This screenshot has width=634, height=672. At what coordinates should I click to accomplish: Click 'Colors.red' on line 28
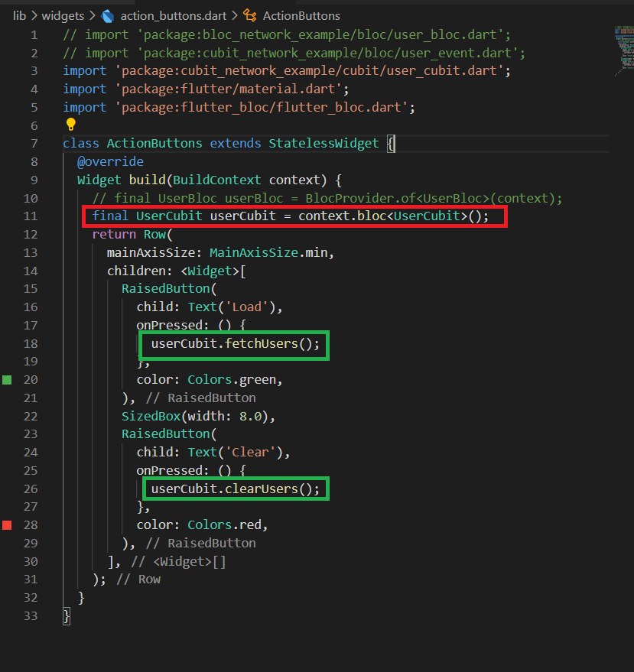coord(224,525)
